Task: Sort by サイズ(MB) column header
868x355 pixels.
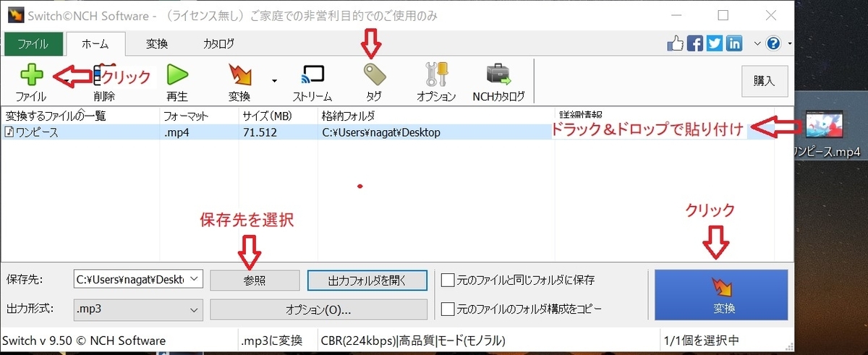Action: [x=278, y=114]
